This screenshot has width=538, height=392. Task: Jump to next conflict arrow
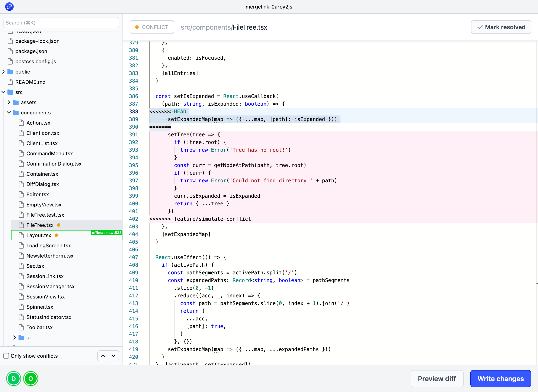(113, 356)
